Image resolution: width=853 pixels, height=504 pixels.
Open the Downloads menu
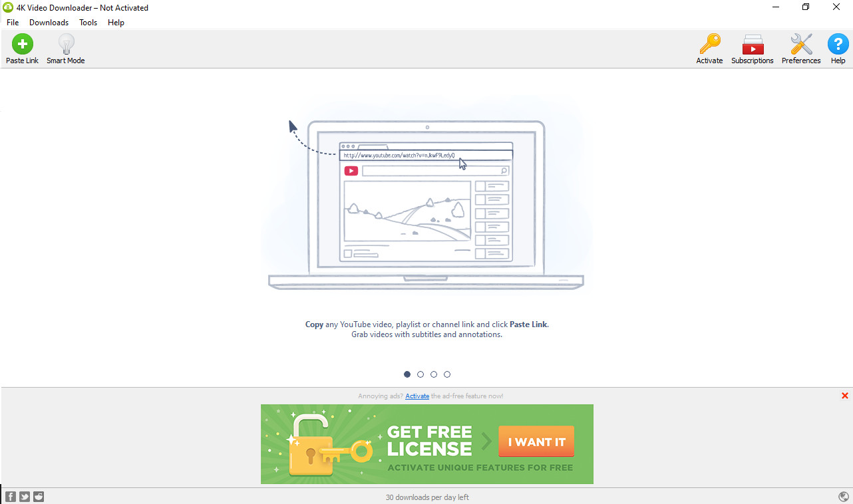tap(49, 23)
